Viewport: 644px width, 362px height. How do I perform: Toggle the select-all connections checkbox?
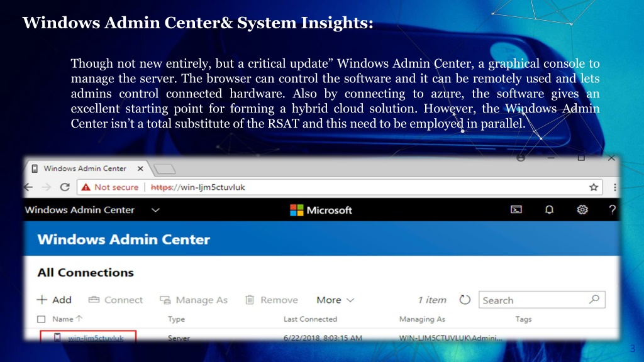pyautogui.click(x=41, y=319)
